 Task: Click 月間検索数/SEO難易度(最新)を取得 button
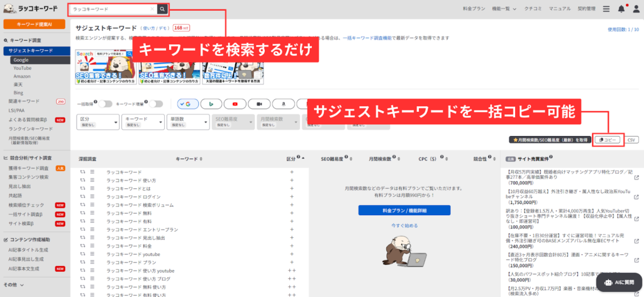(550, 140)
